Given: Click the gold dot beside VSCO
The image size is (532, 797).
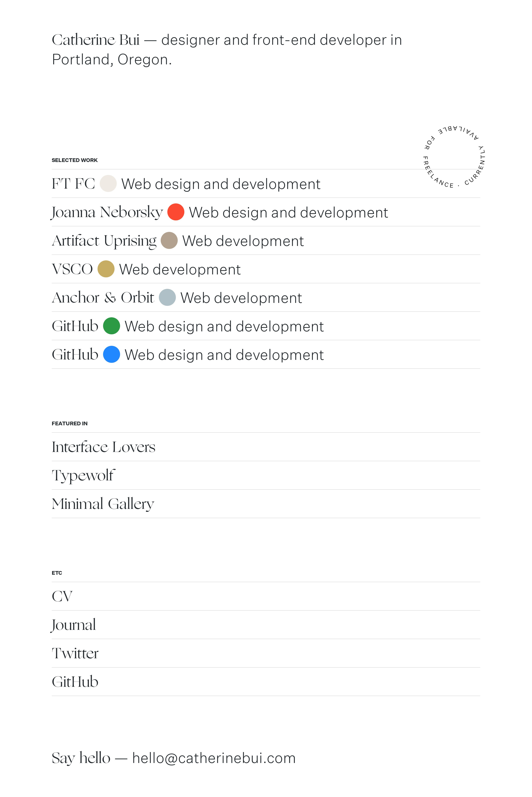Looking at the screenshot, I should [106, 269].
